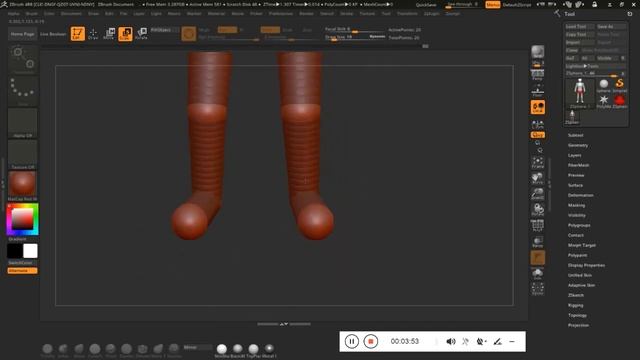This screenshot has height=360, width=640.
Task: Stop the screen recording
Action: (x=371, y=341)
